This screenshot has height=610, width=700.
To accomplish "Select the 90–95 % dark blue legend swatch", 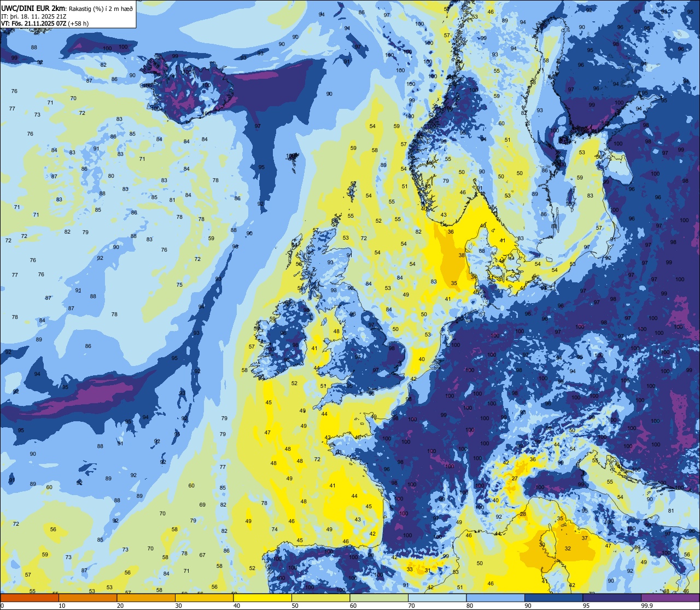I will click(553, 597).
